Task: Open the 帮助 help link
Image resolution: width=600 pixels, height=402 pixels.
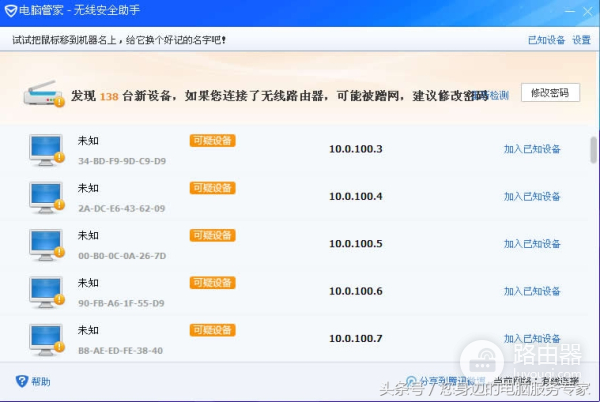Action: point(41,381)
